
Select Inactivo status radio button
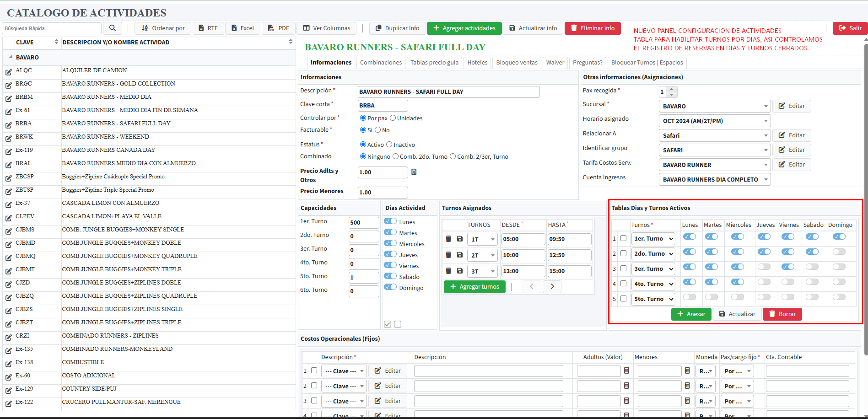(389, 145)
